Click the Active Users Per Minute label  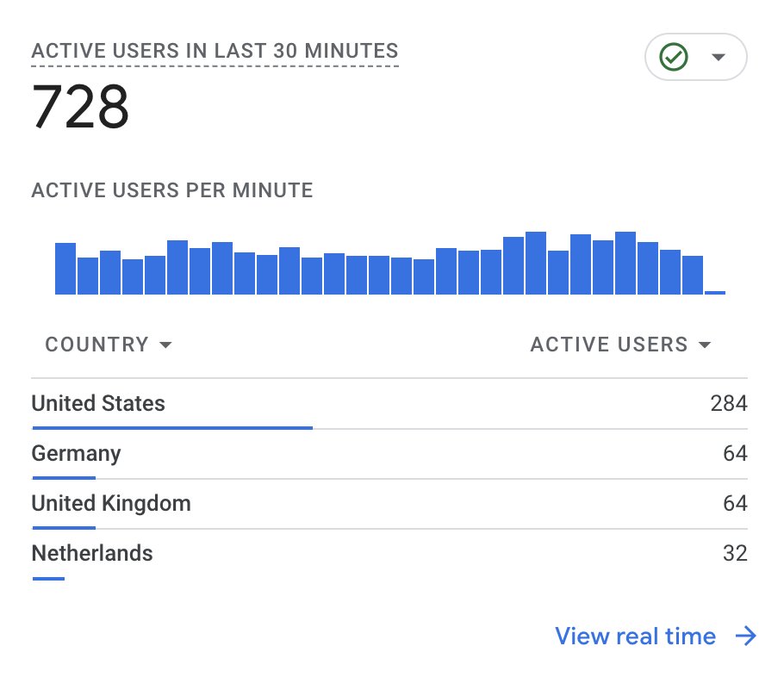coord(172,190)
